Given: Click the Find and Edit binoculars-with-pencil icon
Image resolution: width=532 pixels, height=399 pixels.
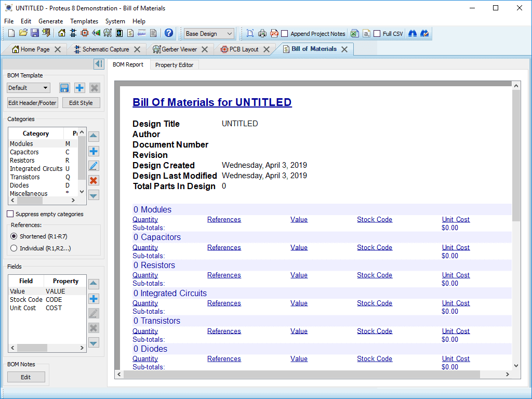Looking at the screenshot, I should [x=424, y=33].
